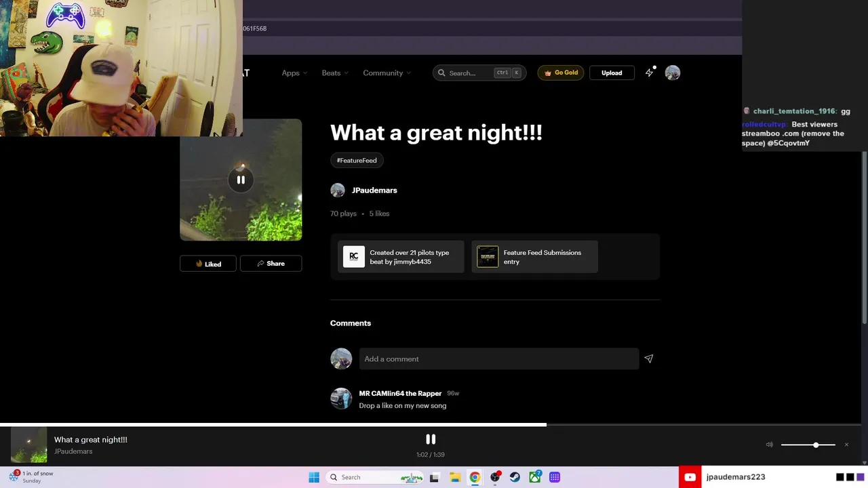
Task: Open File Explorer from the taskbar
Action: click(455, 477)
